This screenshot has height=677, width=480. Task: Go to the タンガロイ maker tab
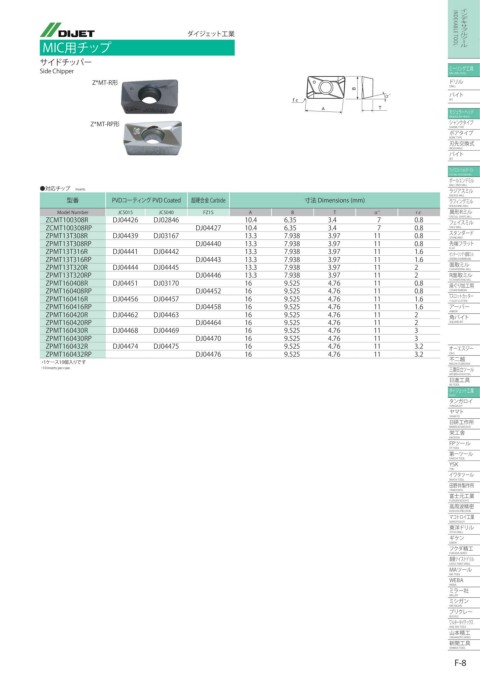(464, 402)
